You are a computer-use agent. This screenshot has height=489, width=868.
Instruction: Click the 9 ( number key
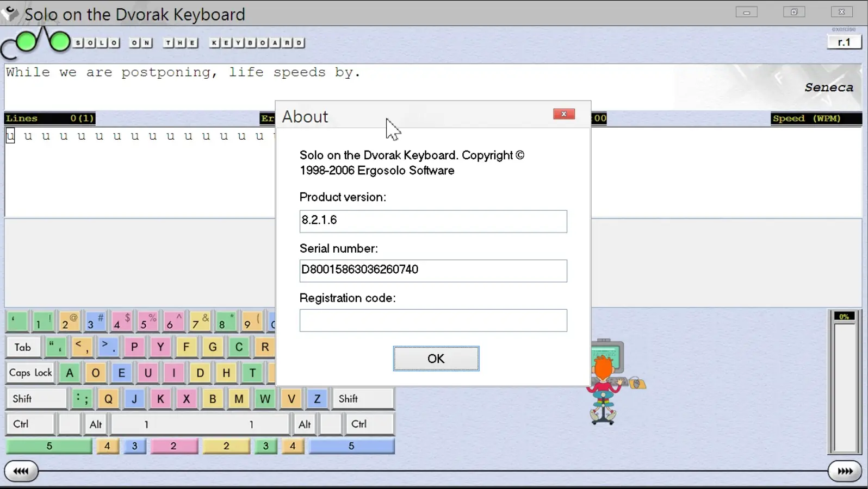(252, 322)
